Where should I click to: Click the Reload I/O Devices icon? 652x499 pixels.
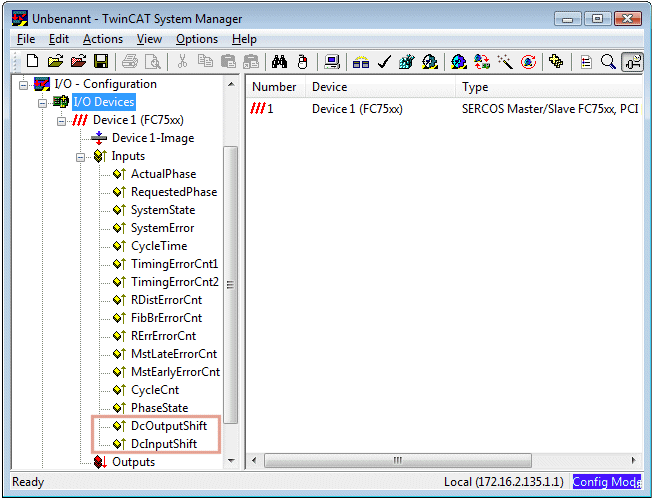[482, 62]
